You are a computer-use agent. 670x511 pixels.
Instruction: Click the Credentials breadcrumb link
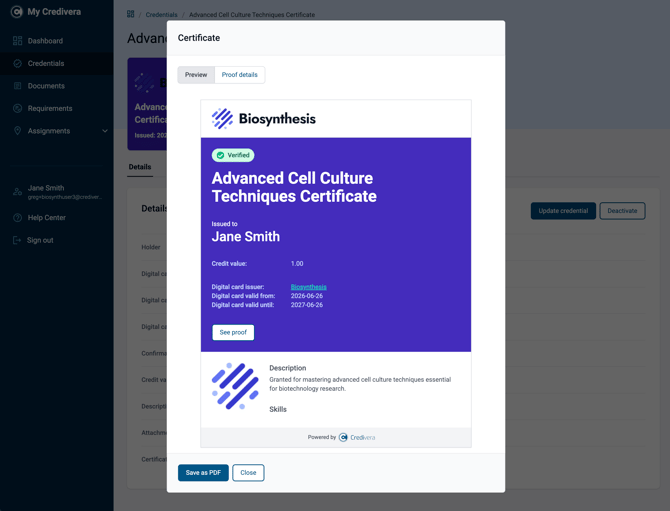click(x=162, y=15)
